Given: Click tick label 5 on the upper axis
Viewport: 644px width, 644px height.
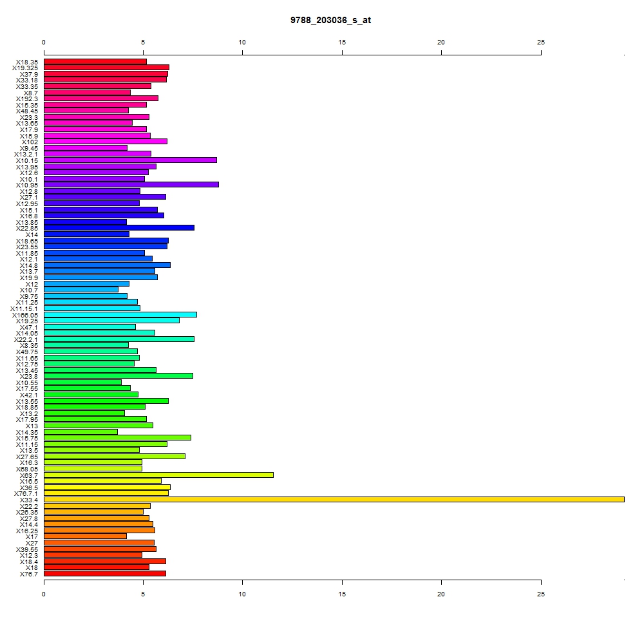Looking at the screenshot, I should pyautogui.click(x=143, y=43).
